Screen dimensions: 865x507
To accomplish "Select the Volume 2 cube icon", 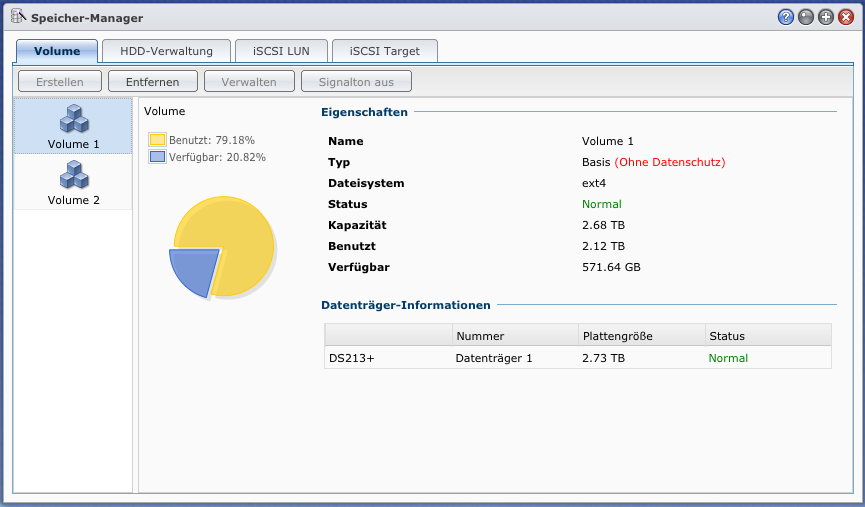I will click(x=74, y=175).
